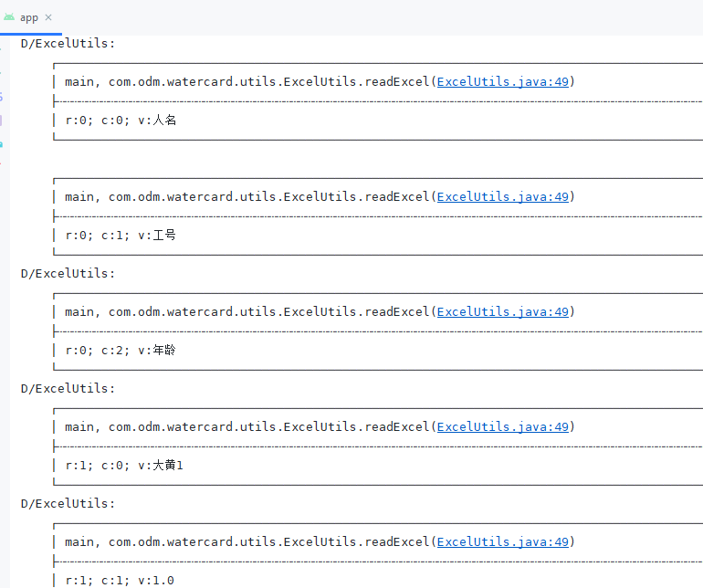The width and height of the screenshot is (703, 588).
Task: Click the log line r:0; c:1; v:工号
Action: [121, 235]
